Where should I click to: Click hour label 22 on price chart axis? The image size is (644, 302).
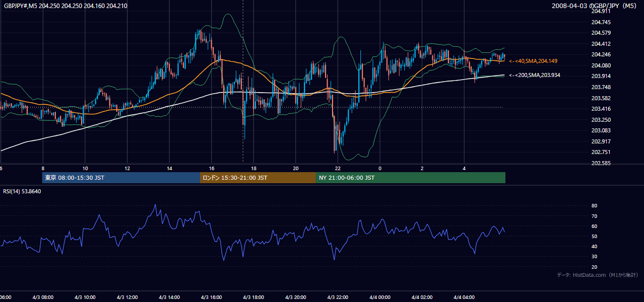(x=338, y=169)
